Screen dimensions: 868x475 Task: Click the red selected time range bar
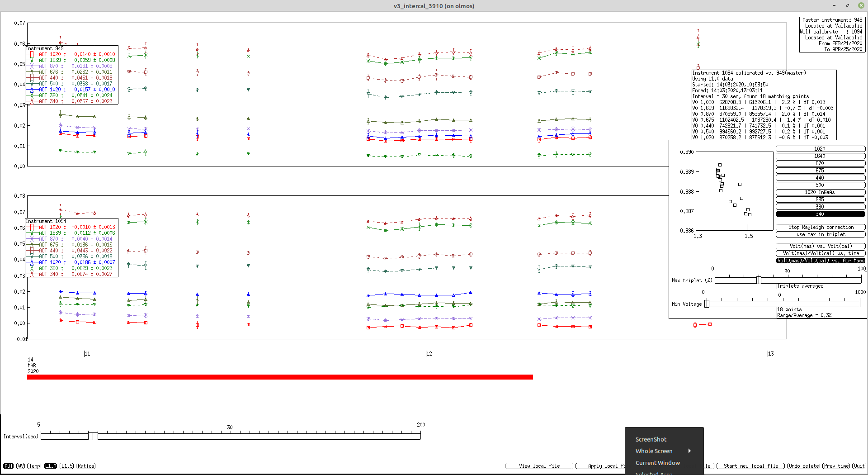(280, 377)
